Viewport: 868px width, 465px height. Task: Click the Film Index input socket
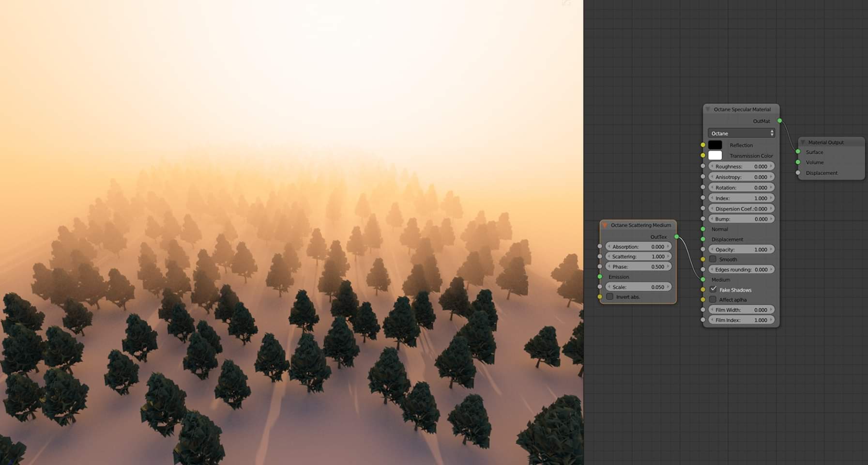tap(703, 320)
